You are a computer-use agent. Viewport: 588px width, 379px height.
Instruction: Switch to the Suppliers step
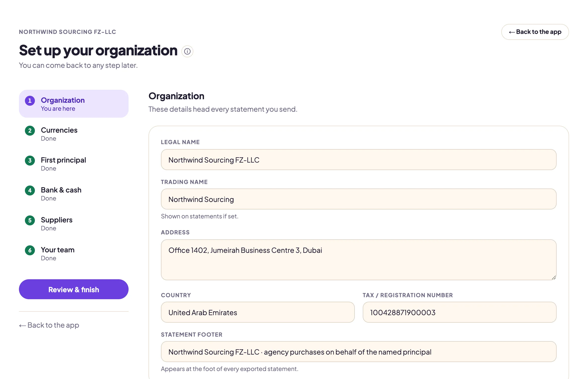pyautogui.click(x=74, y=223)
